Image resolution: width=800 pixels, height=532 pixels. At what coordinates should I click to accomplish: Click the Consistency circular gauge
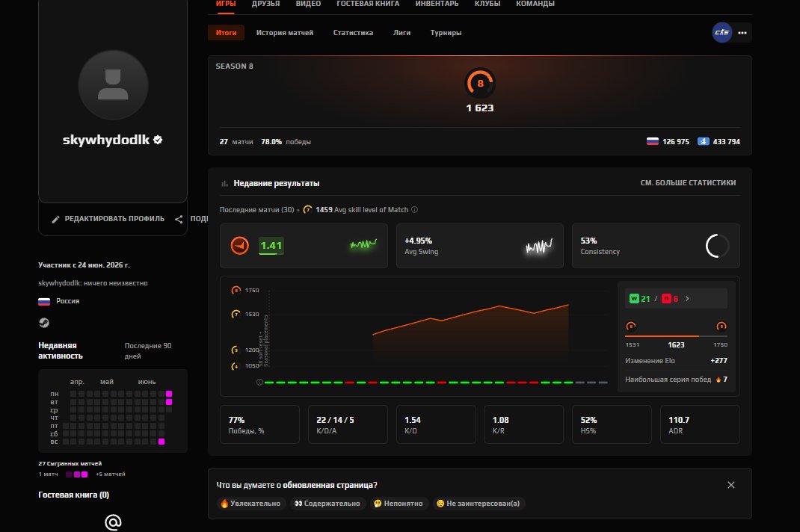pyautogui.click(x=717, y=246)
